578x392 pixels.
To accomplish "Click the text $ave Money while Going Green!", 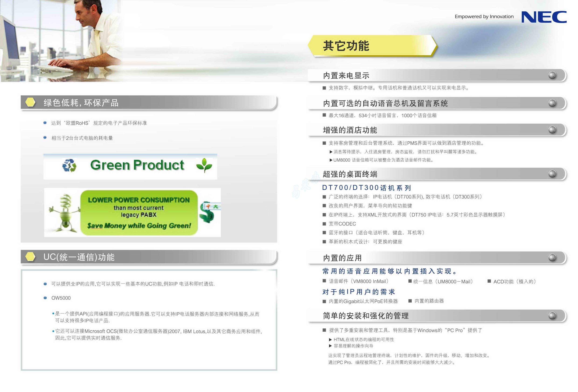I will click(x=139, y=226).
